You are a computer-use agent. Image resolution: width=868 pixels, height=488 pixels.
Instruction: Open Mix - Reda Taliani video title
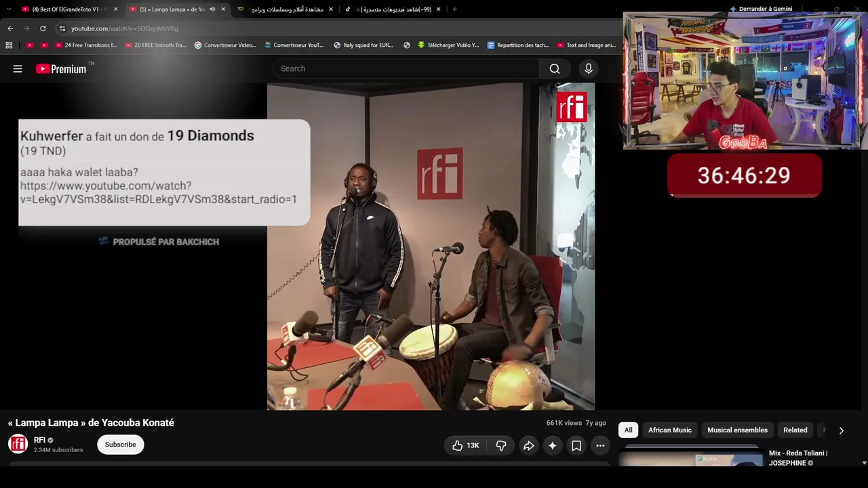[x=798, y=458]
